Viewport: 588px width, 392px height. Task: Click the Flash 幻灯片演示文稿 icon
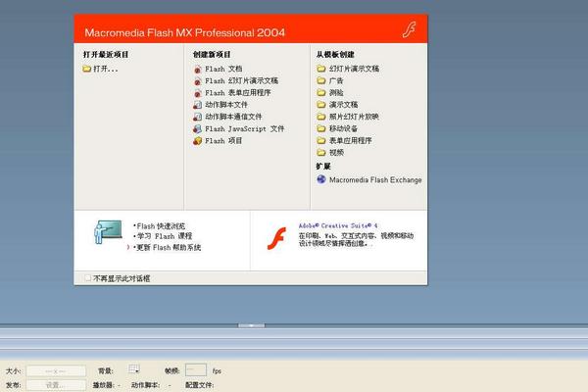[x=198, y=81]
